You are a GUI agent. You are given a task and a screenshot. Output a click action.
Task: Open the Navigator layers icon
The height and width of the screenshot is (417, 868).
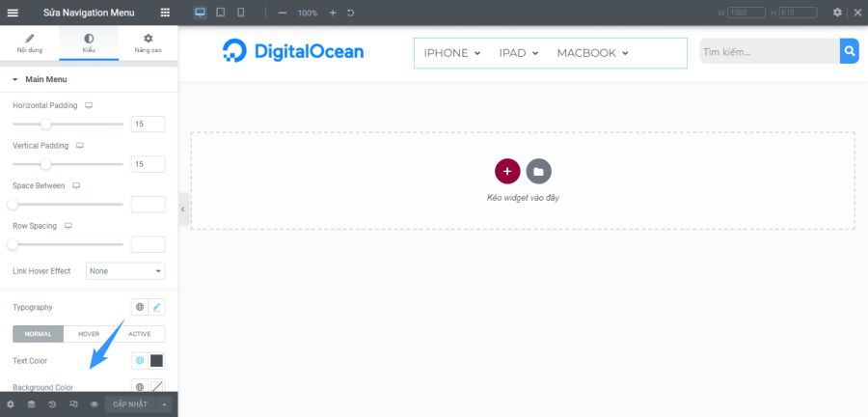point(31,404)
